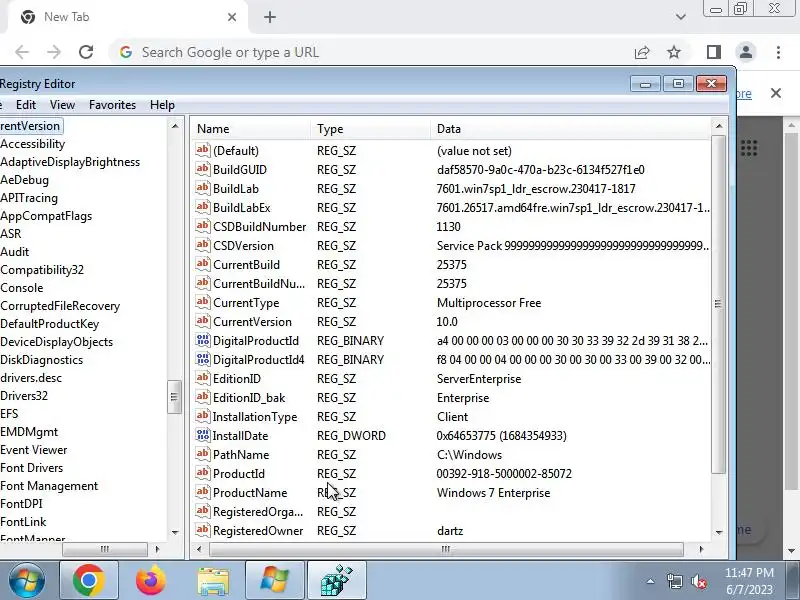Select the ProductId value name

[239, 474]
